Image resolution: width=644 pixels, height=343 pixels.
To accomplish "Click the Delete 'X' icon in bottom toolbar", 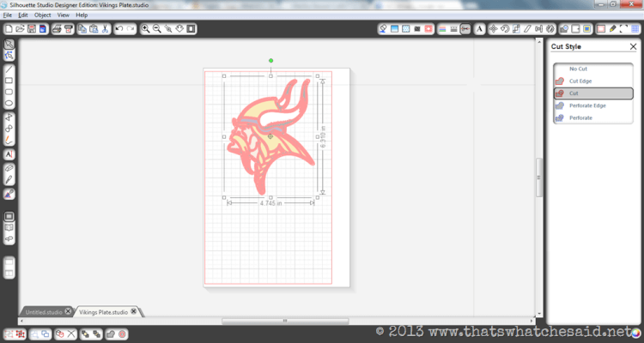I will (x=71, y=334).
